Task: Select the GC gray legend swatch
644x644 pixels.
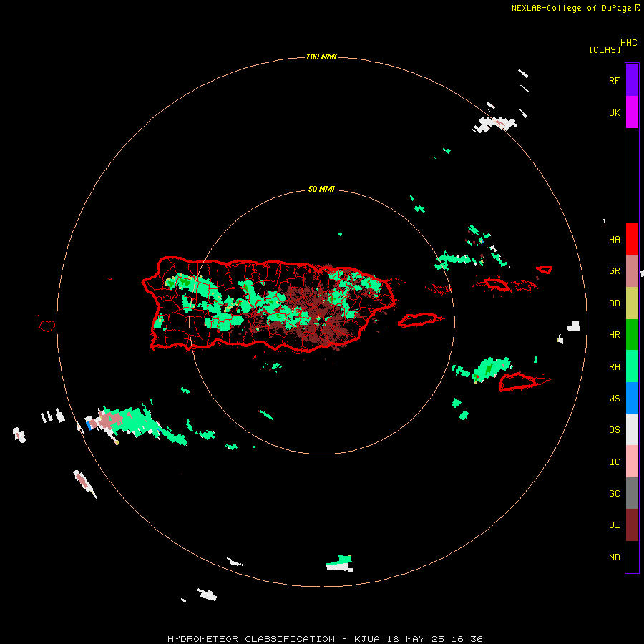Action: tap(632, 493)
